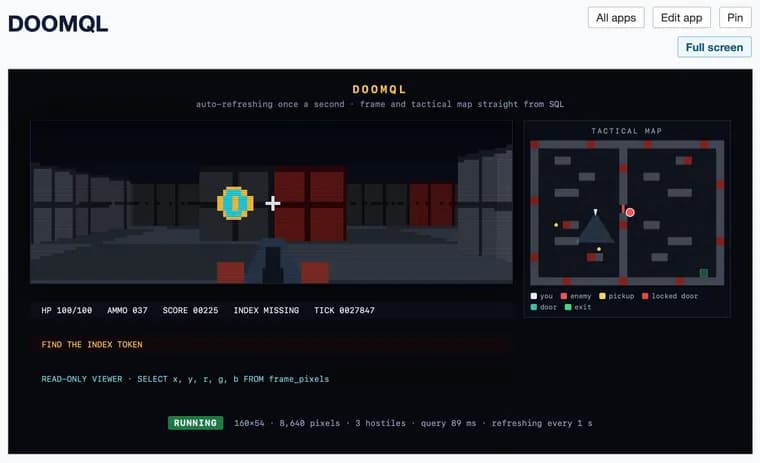
Task: Click the INDEX MISSING status
Action: [266, 310]
